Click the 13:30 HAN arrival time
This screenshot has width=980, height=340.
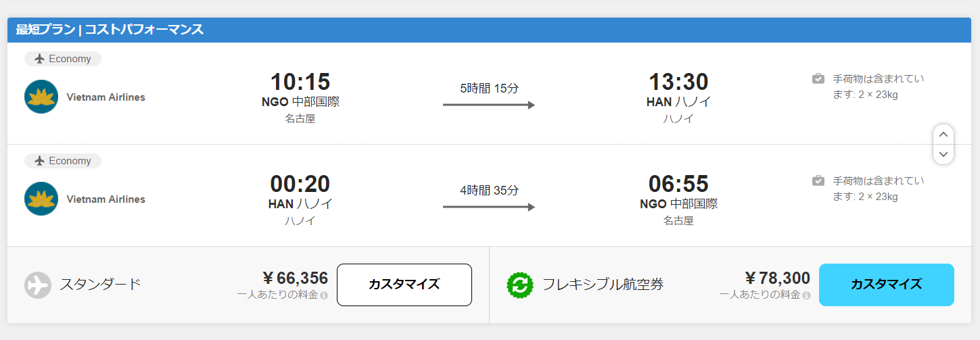tap(678, 82)
